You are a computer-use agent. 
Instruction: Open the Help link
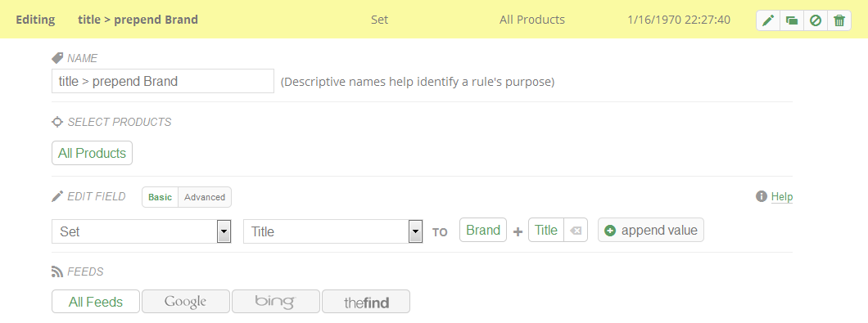coord(782,196)
